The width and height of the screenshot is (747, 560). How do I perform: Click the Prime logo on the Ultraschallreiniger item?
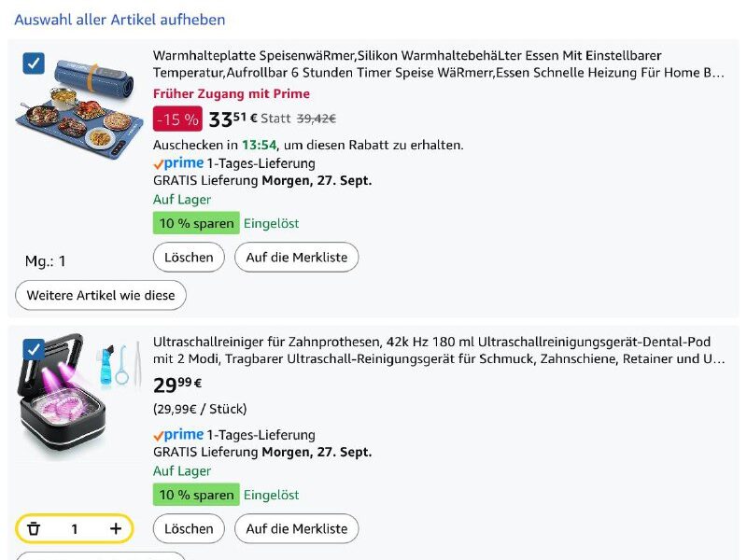[178, 435]
